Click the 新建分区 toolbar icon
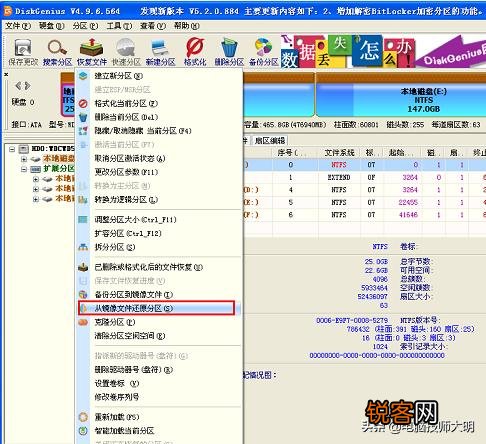This screenshot has height=444, width=486. 161,52
